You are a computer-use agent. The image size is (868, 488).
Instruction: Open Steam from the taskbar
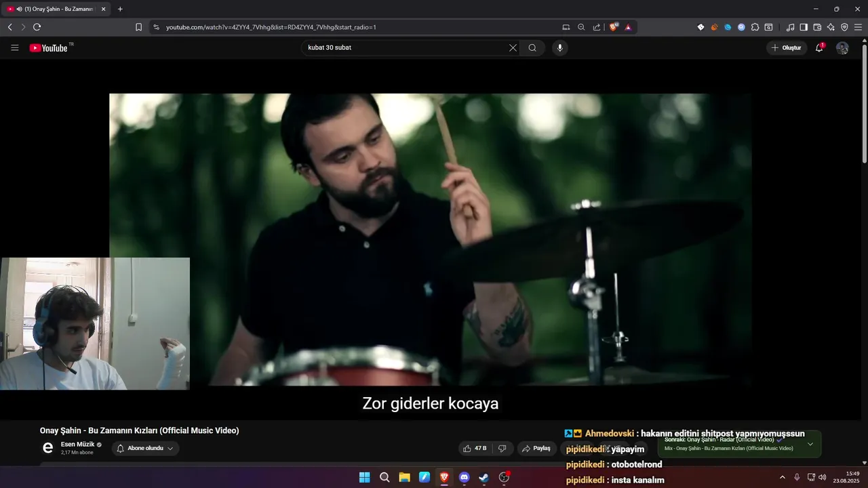click(x=484, y=477)
